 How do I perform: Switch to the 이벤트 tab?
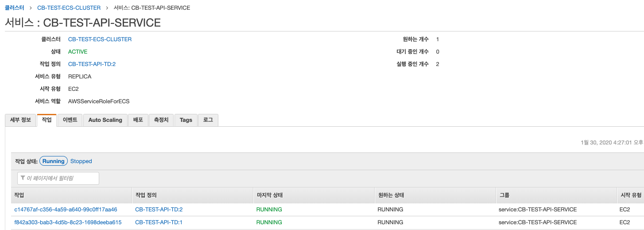pos(70,120)
